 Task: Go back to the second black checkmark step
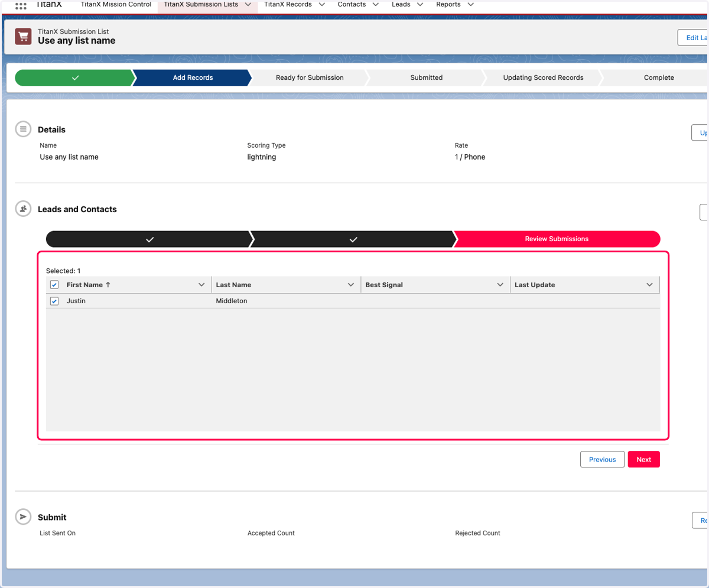[353, 239]
